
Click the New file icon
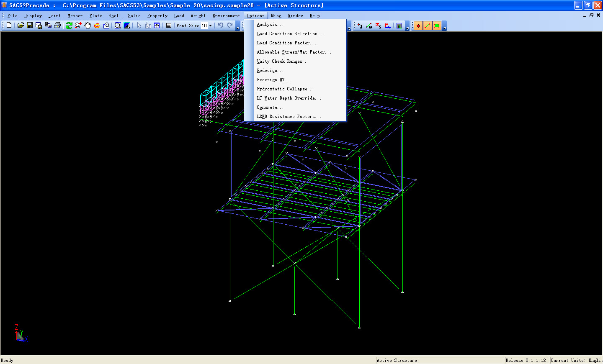[9, 26]
